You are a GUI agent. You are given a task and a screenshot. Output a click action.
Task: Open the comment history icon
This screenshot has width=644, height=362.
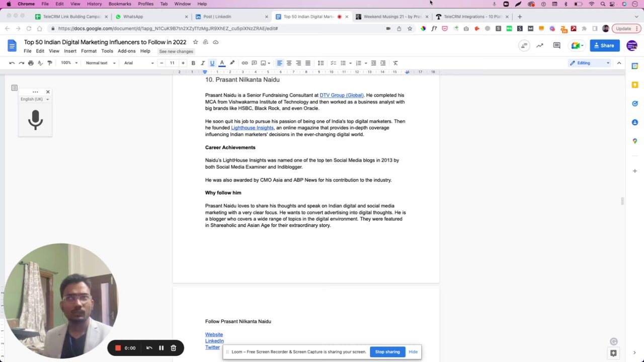click(556, 46)
